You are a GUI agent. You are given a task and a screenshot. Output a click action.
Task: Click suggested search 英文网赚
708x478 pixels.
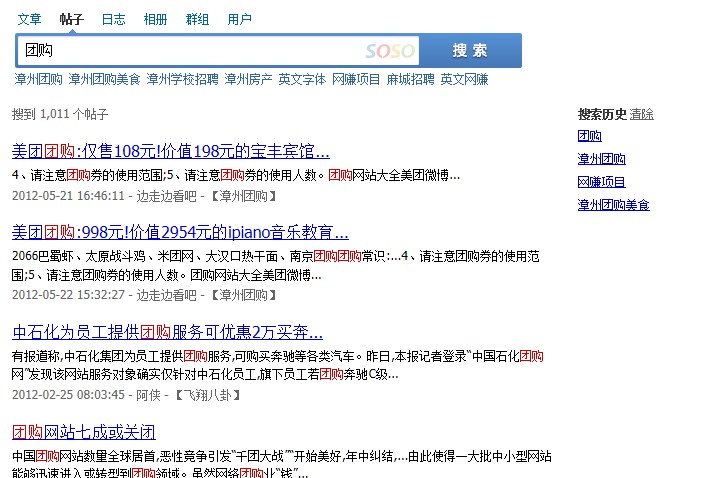click(465, 79)
